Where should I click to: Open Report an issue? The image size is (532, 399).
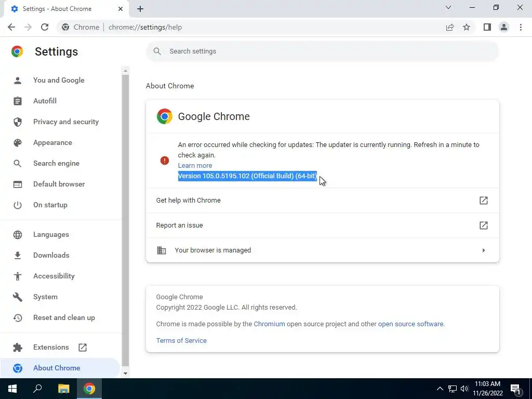click(x=322, y=225)
